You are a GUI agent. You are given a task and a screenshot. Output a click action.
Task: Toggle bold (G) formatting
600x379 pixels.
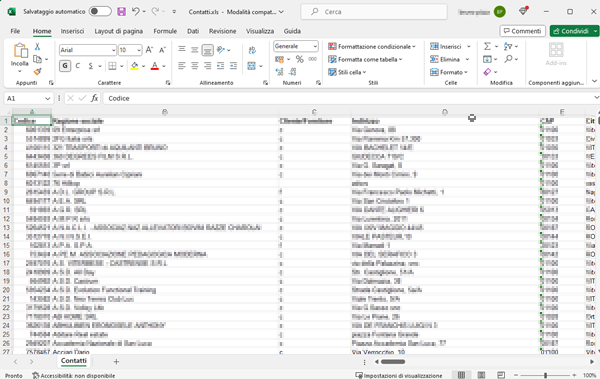pyautogui.click(x=65, y=66)
